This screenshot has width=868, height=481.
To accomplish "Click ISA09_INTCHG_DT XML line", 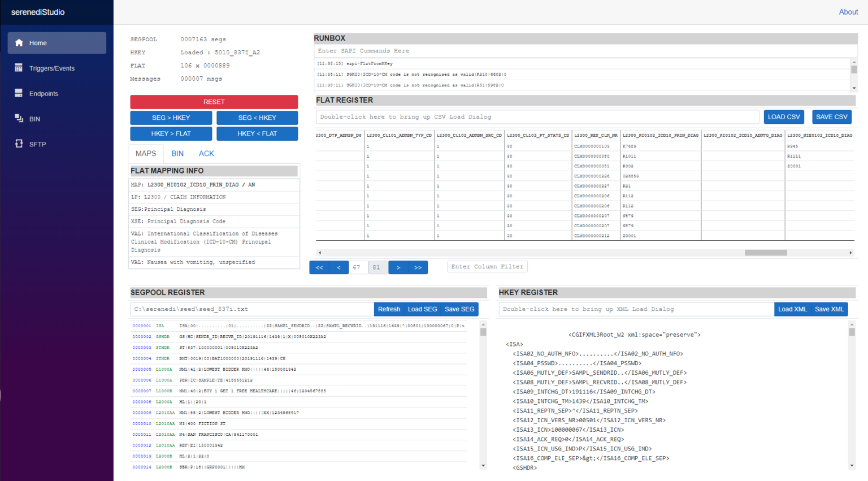I will point(584,392).
